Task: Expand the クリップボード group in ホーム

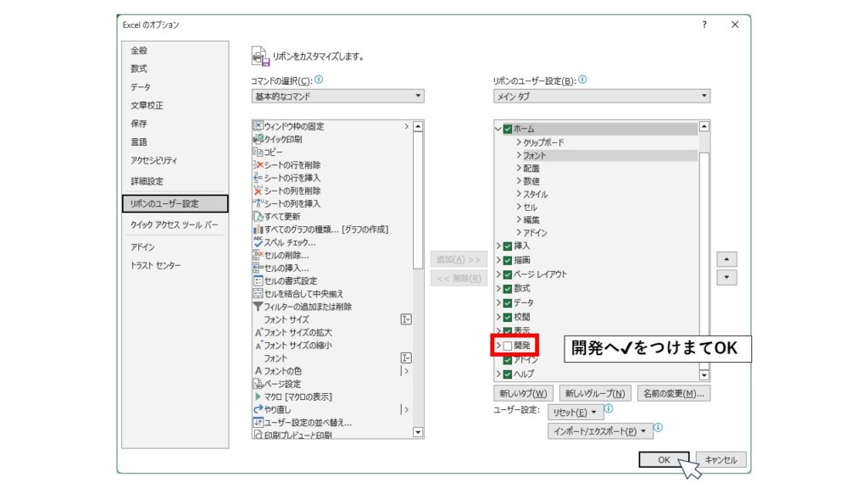Action: tap(519, 142)
